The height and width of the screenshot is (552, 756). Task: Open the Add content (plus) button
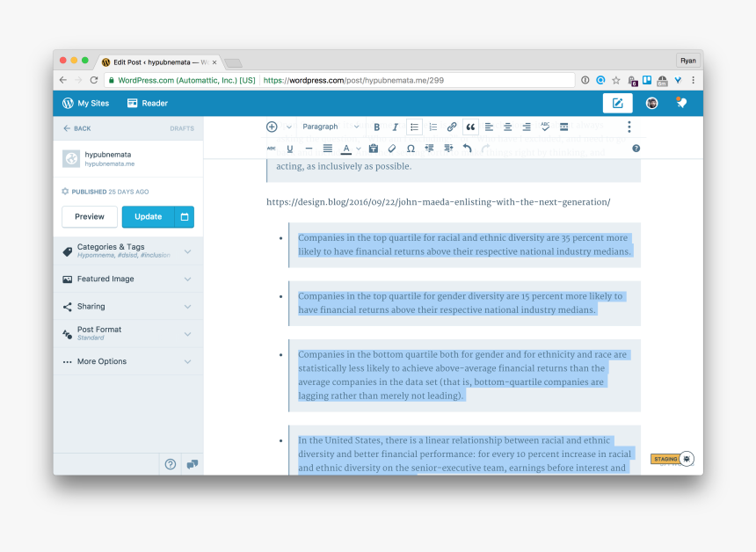(272, 127)
